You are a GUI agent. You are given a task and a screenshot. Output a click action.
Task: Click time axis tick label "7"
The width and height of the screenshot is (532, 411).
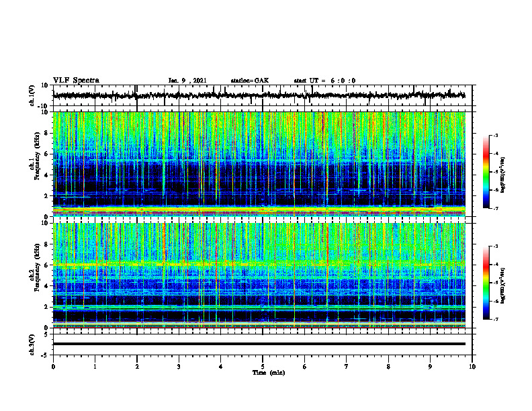click(347, 367)
